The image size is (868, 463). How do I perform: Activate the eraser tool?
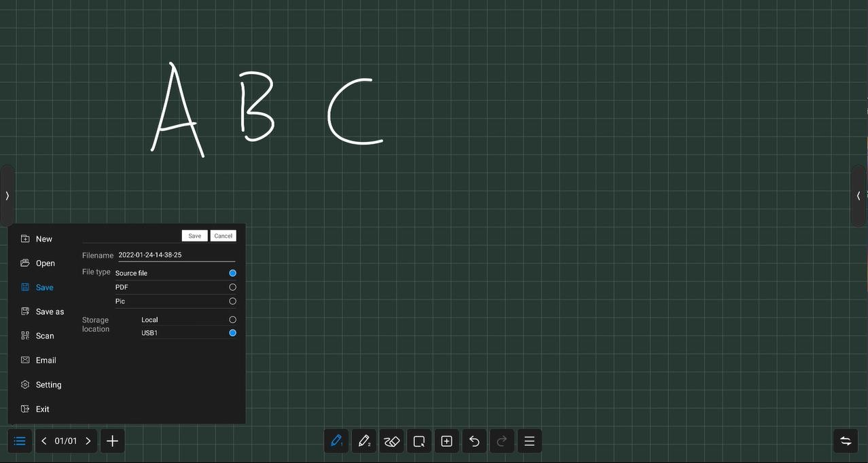(x=391, y=441)
